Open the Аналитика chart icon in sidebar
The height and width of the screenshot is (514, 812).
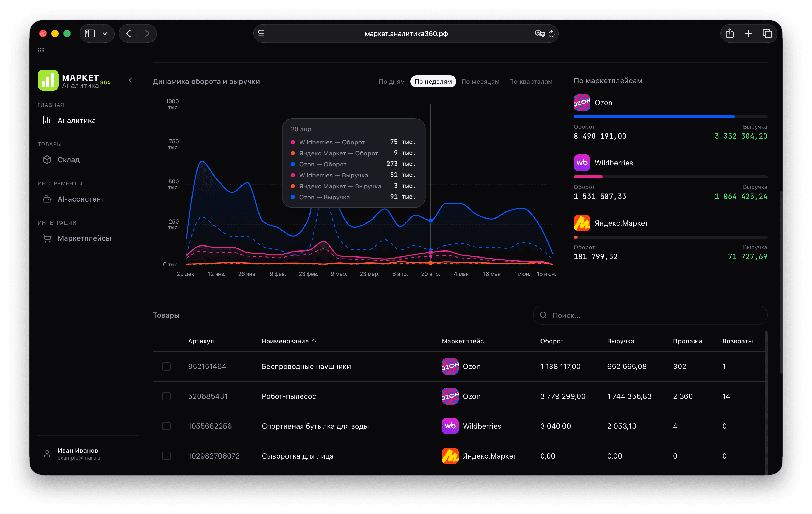(x=47, y=120)
